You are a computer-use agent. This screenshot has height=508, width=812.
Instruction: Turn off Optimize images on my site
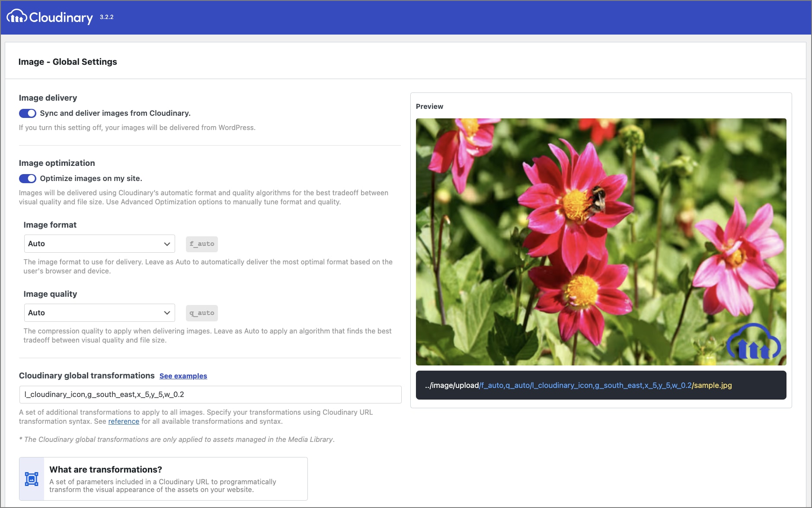coord(28,178)
